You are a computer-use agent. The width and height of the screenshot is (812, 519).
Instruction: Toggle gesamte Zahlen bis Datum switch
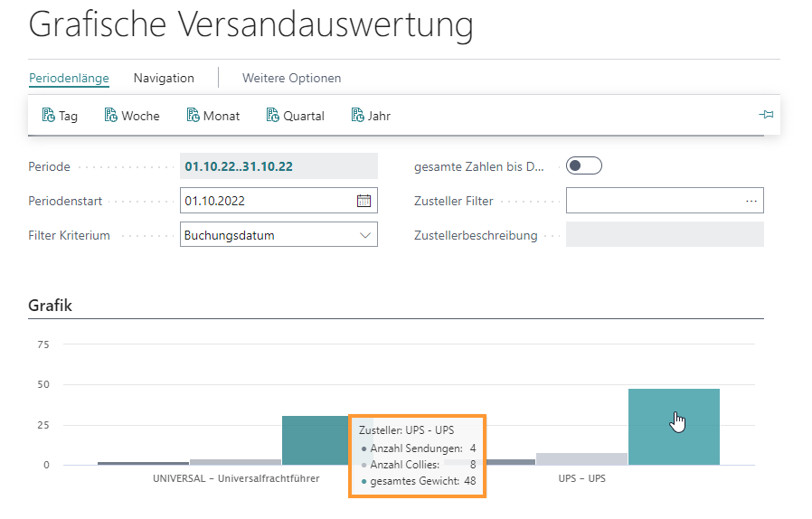click(583, 165)
